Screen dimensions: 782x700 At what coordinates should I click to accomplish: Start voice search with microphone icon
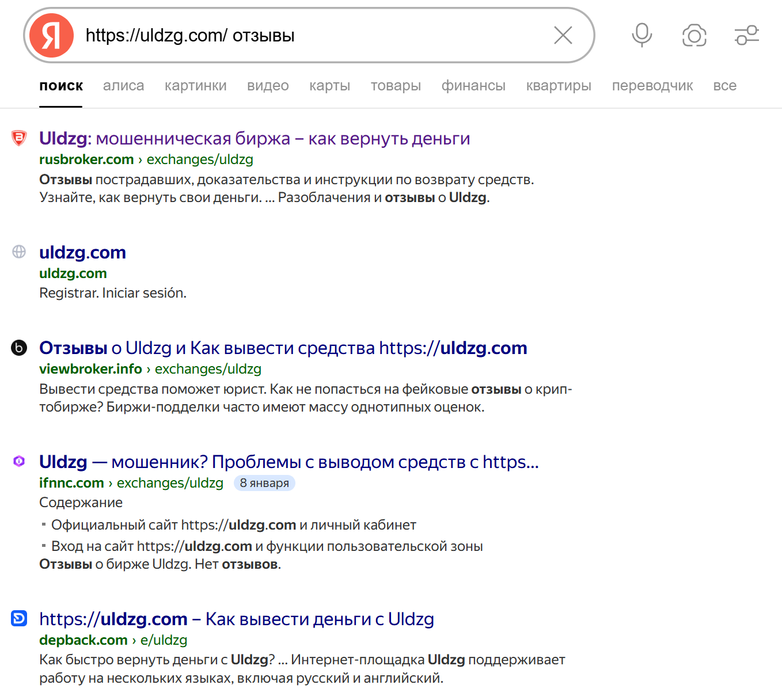tap(641, 36)
